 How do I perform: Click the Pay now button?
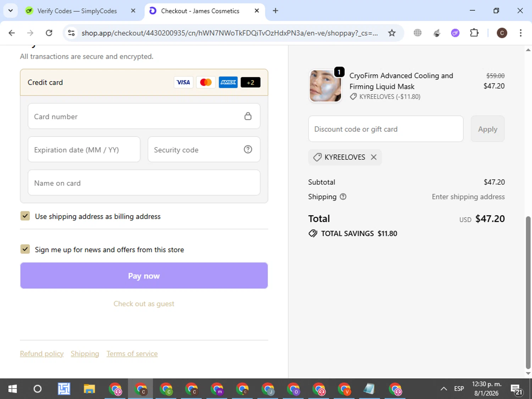pyautogui.click(x=144, y=276)
